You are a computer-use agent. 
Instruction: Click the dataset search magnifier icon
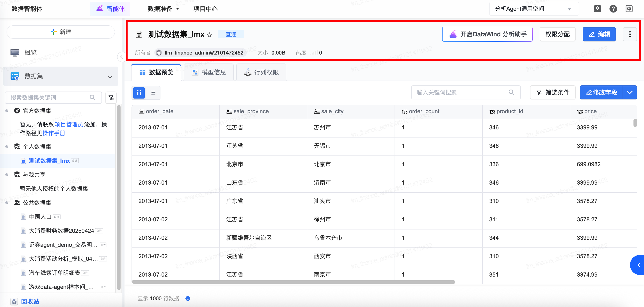tap(93, 97)
